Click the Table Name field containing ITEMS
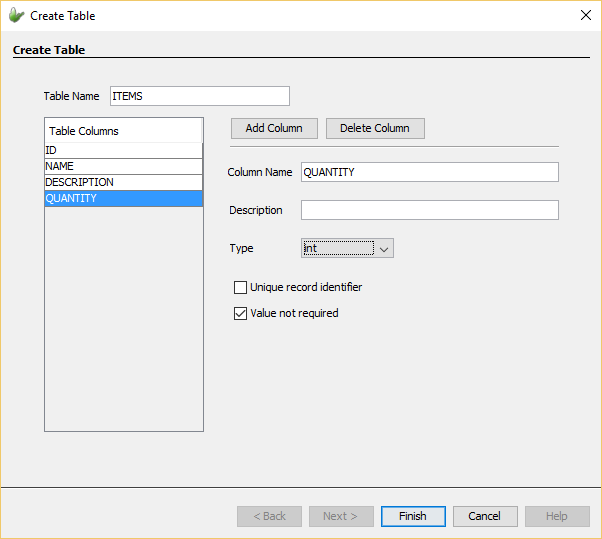This screenshot has height=539, width=602. 199,96
